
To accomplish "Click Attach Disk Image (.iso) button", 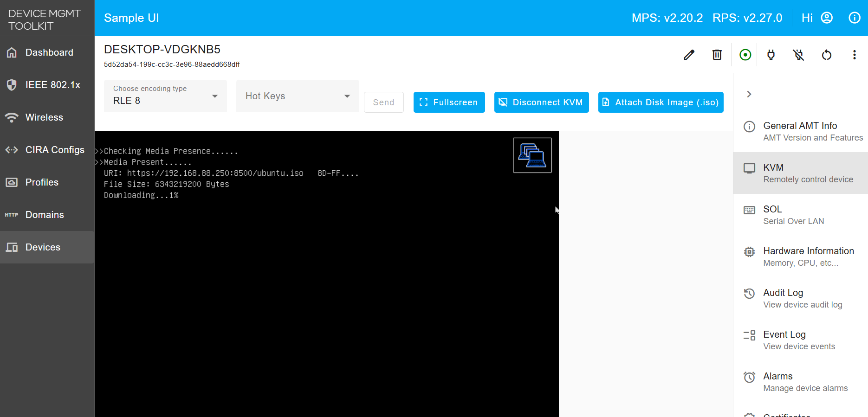I will click(661, 102).
